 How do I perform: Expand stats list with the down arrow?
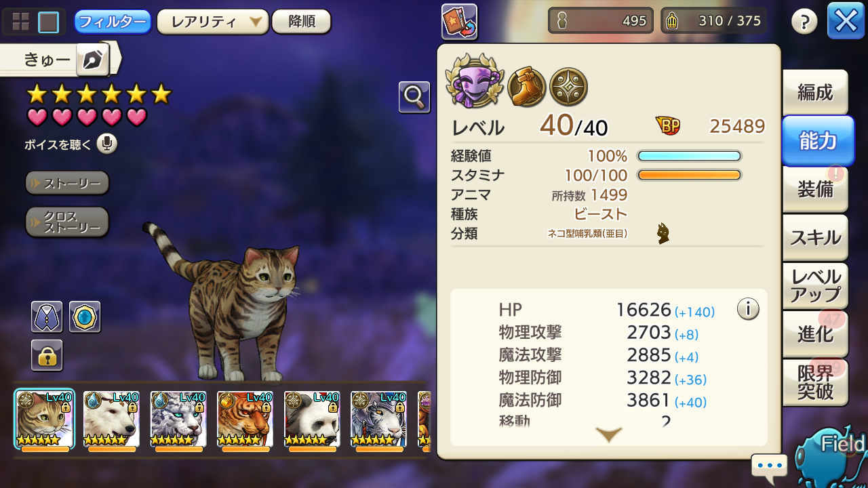pyautogui.click(x=609, y=434)
